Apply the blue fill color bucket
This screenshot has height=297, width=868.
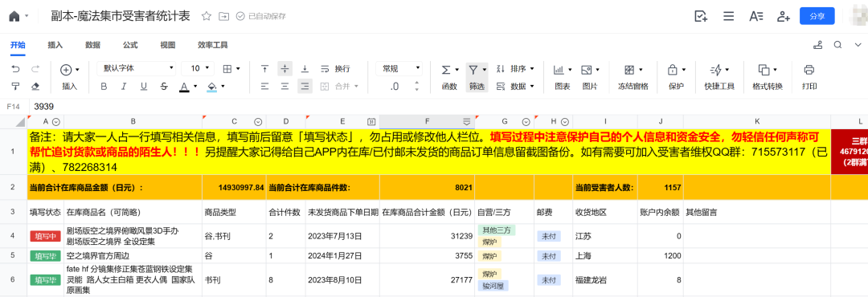tap(211, 86)
